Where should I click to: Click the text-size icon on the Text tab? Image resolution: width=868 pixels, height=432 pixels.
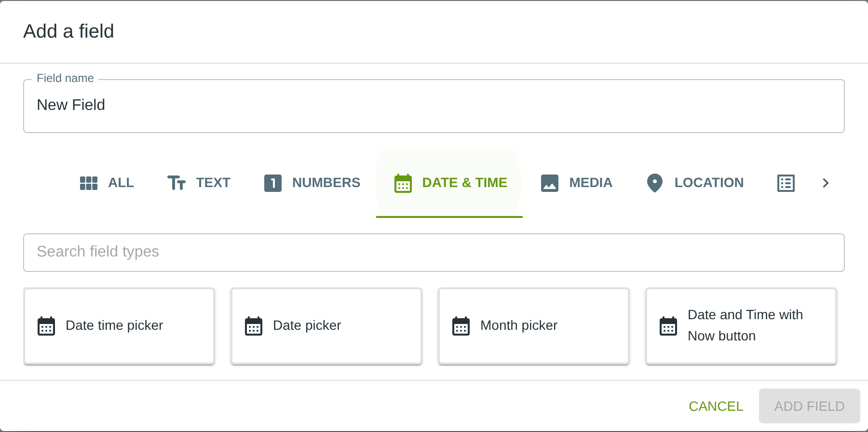tap(176, 183)
